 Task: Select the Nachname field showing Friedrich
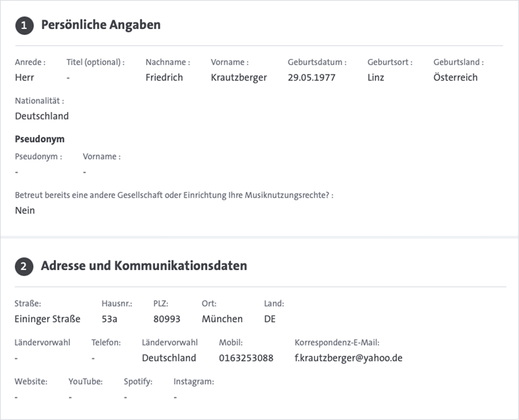[164, 78]
